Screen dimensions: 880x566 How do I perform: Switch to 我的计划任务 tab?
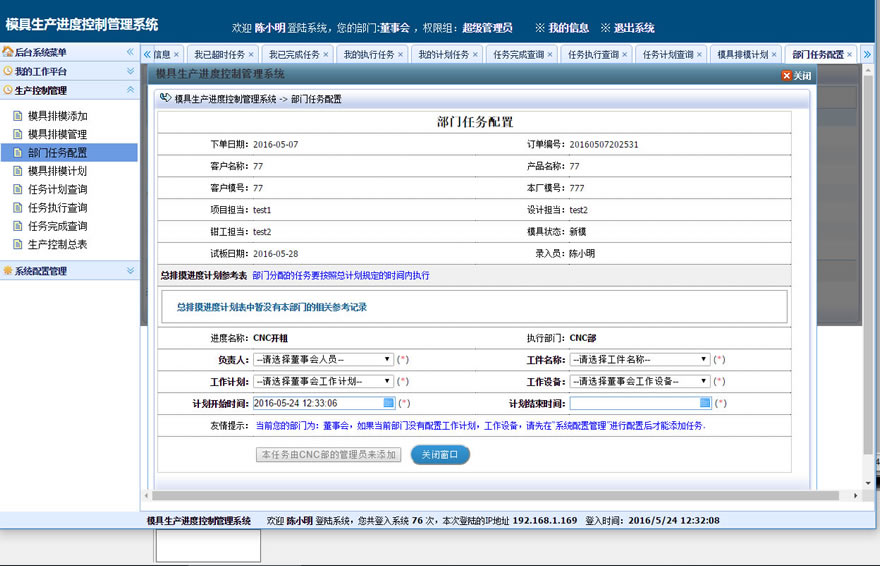coord(443,54)
